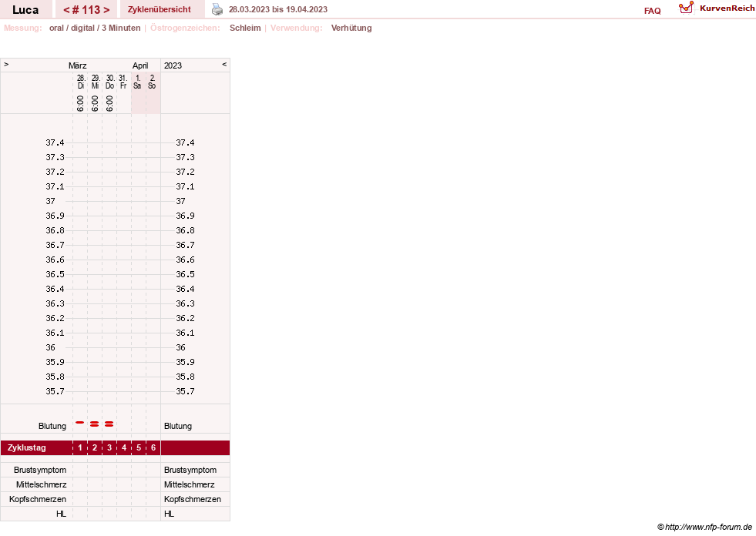The image size is (756, 536).
Task: Open the KurvenReich logo icon
Action: tap(686, 8)
